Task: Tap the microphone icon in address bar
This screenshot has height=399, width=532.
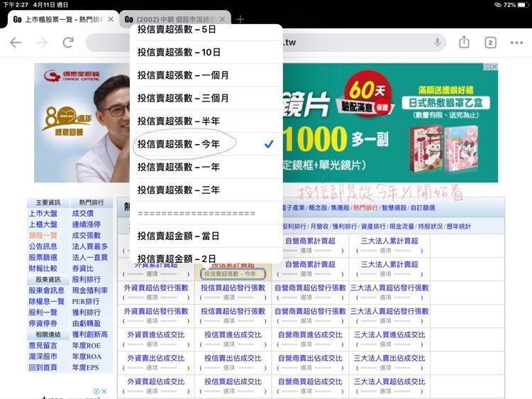Action: 438,42
